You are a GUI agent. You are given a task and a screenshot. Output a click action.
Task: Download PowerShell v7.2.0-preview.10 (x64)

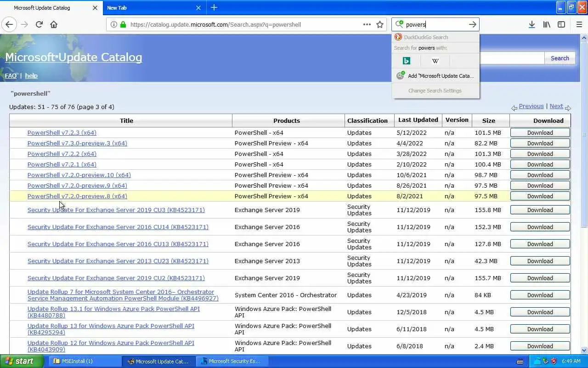[540, 175]
